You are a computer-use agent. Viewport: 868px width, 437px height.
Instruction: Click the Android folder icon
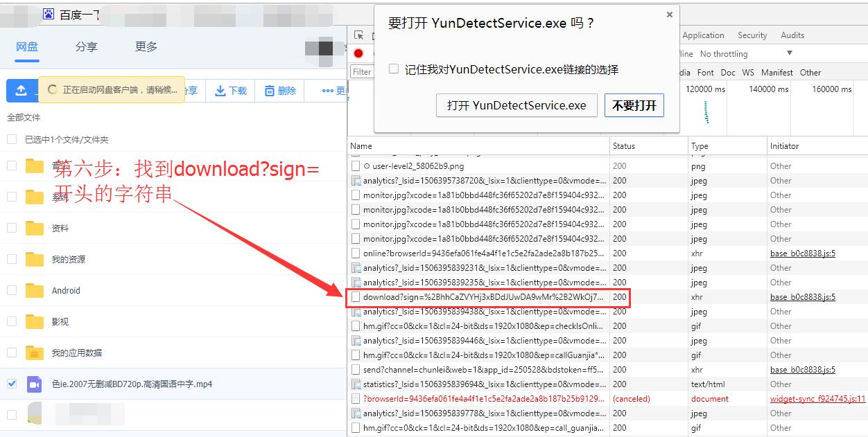tap(35, 290)
